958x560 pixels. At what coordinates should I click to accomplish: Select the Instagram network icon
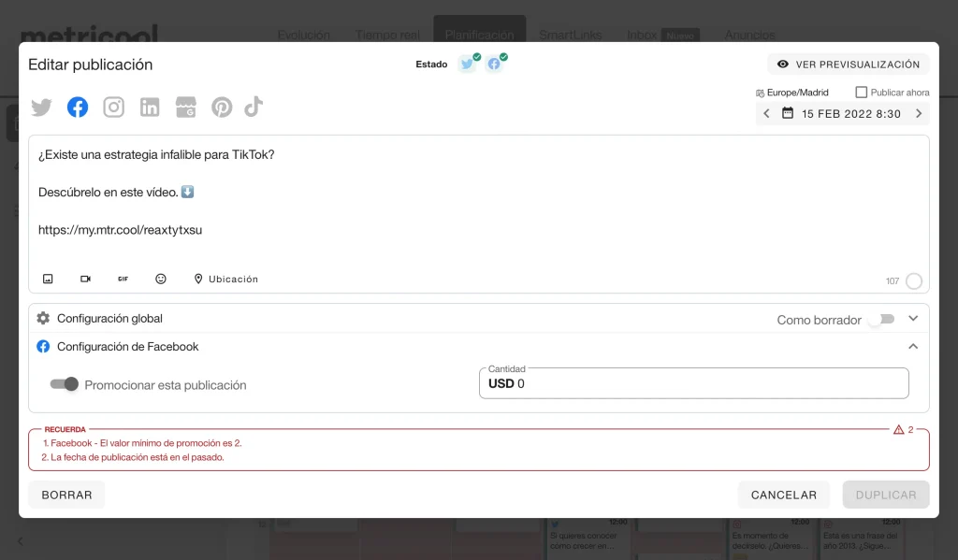tap(113, 108)
